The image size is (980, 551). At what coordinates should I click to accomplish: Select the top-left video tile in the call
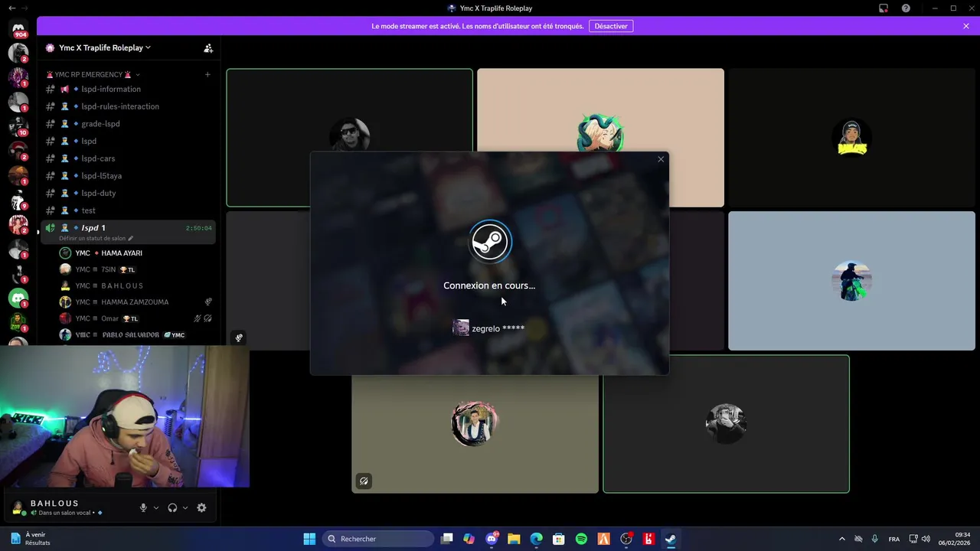tap(349, 138)
